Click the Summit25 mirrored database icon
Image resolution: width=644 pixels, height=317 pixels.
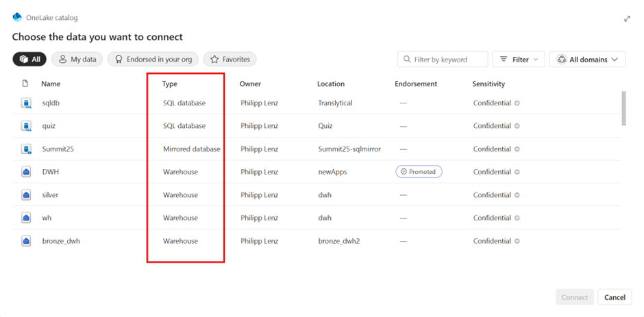(x=26, y=149)
